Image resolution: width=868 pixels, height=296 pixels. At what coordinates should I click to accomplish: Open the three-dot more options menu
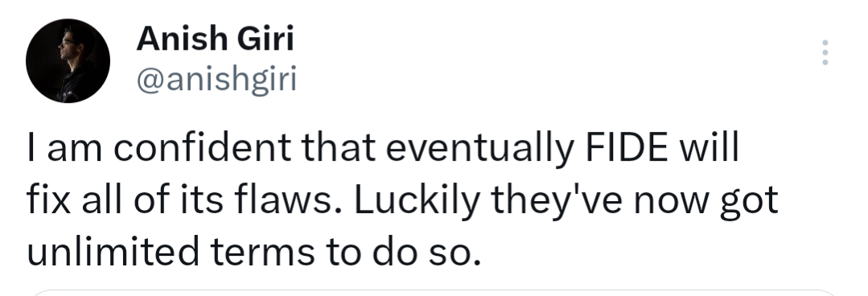pyautogui.click(x=825, y=52)
